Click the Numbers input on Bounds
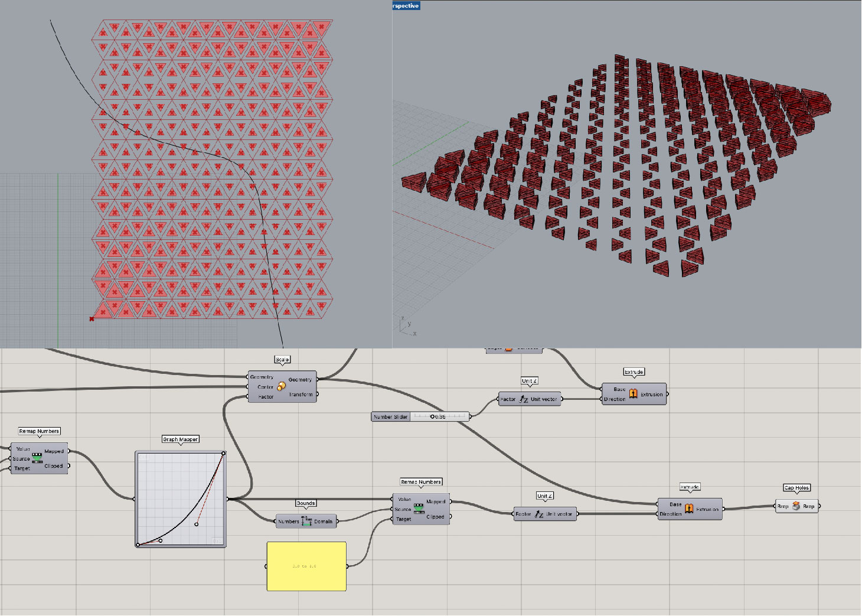The image size is (862, 616). (289, 522)
